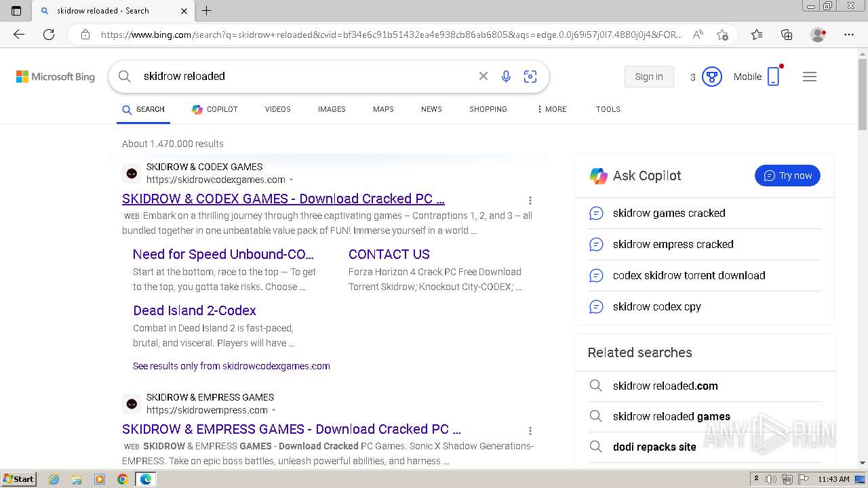Show hidden tray icons arrow
Image resolution: width=868 pixels, height=488 pixels.
point(757,479)
